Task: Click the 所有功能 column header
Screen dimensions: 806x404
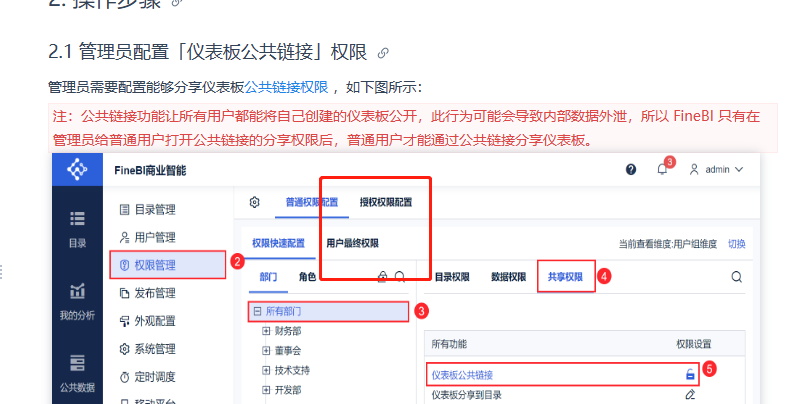Action: 449,344
